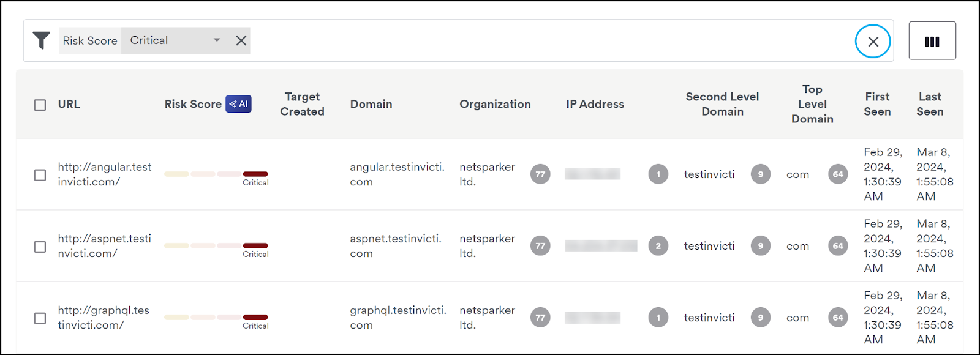This screenshot has height=355, width=980.
Task: Clear all filters with circled X button
Action: pyautogui.click(x=873, y=41)
